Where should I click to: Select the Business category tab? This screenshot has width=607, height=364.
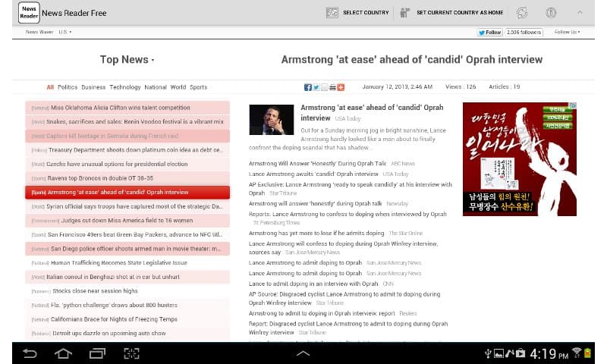(x=93, y=87)
